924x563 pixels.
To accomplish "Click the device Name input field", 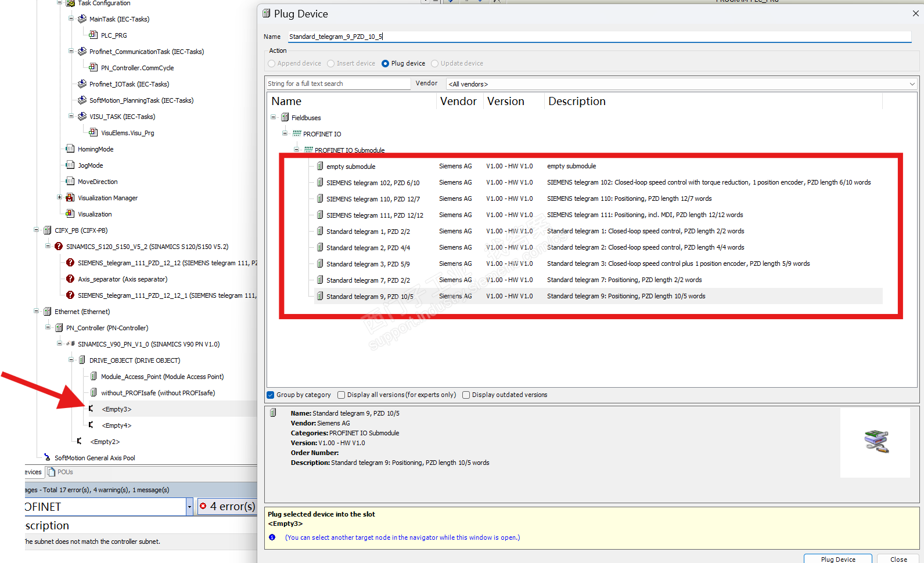I will coord(599,37).
